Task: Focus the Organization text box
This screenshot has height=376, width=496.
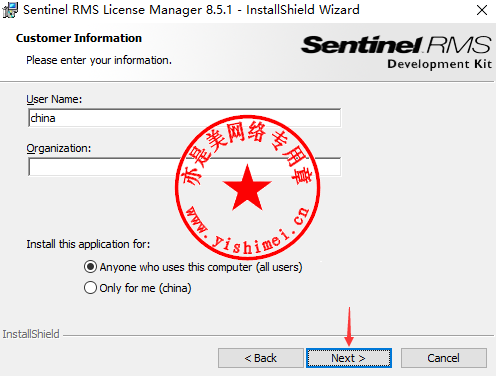Action: tap(185, 167)
